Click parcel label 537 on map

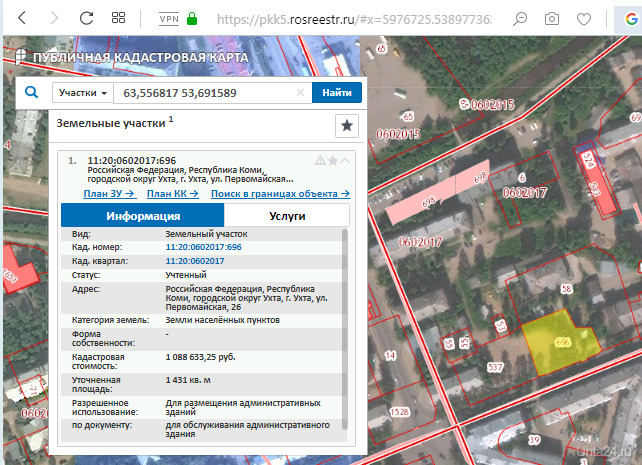[495, 367]
